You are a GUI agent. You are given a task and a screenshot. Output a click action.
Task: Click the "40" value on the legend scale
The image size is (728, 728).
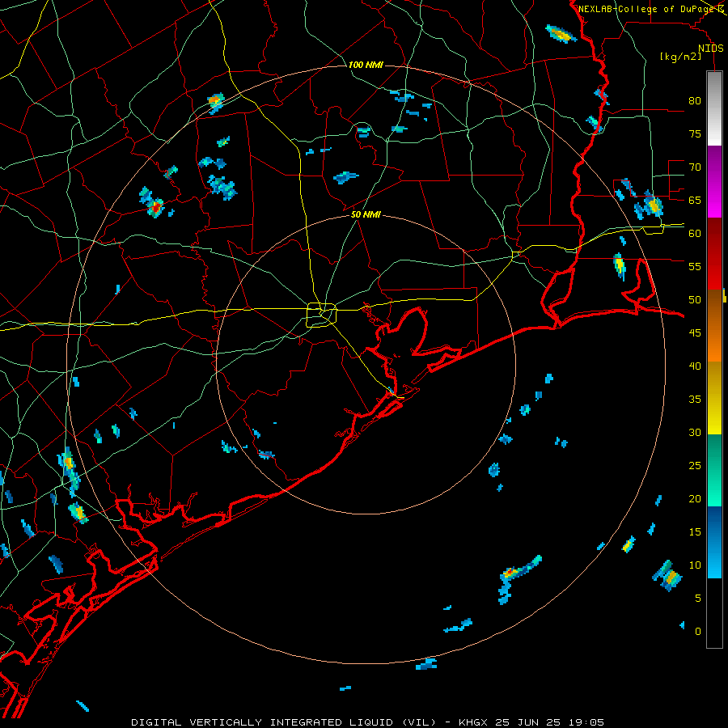coord(695,366)
